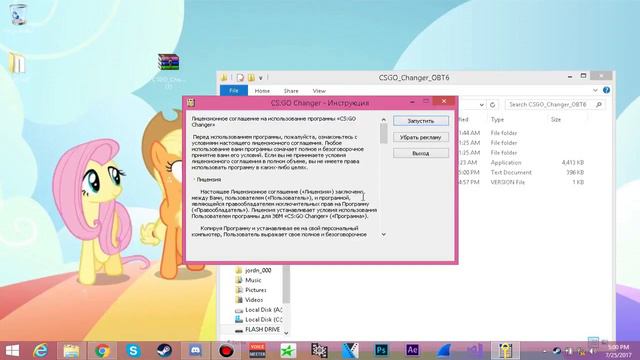The width and height of the screenshot is (640, 360).
Task: Sort files by the Type column
Action: 497,120
